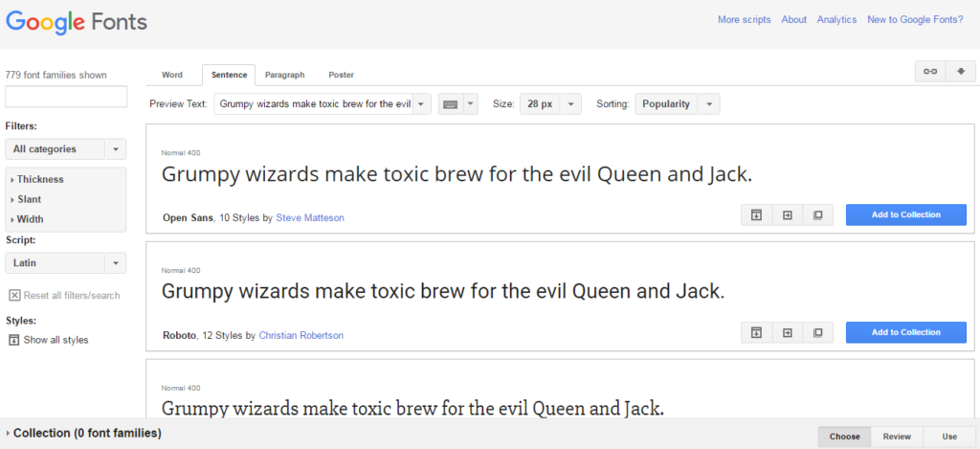Add Open Sans to Collection
Viewport: 980px width, 449px height.
point(906,214)
